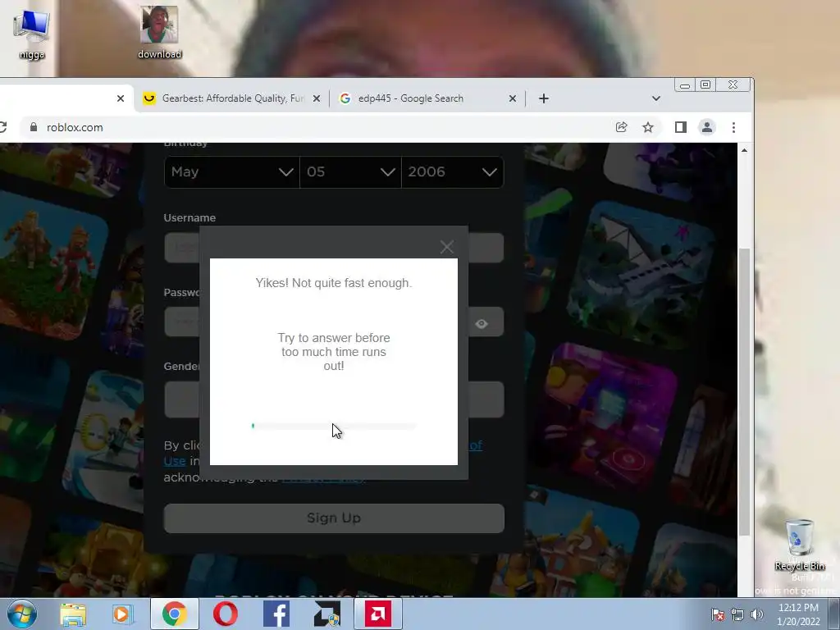Open Facebook from the taskbar
Viewport: 840px width, 630px height.
pos(276,614)
